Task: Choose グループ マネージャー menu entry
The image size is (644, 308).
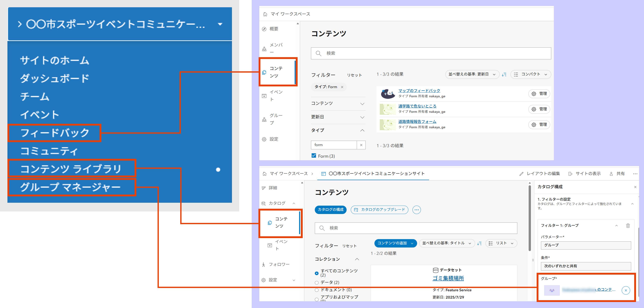Action: [x=71, y=187]
